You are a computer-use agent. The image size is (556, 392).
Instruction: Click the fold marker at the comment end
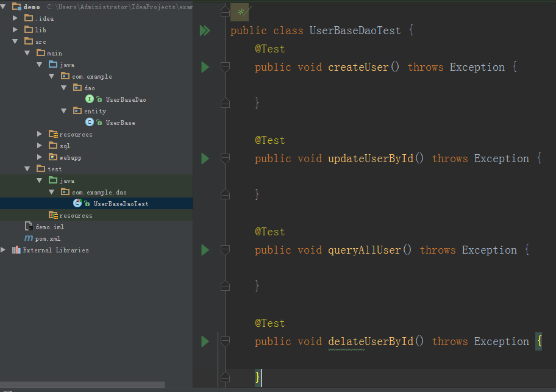225,12
